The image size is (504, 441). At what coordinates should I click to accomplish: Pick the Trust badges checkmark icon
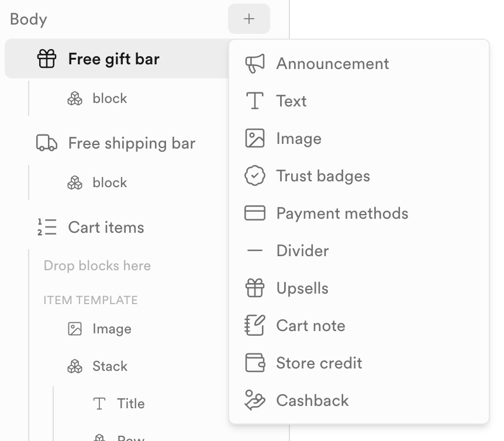[x=254, y=175]
